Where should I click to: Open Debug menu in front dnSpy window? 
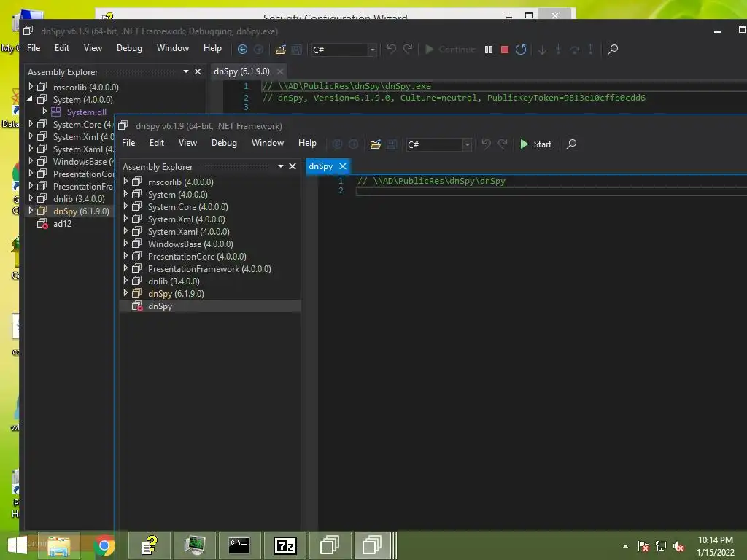(x=224, y=143)
